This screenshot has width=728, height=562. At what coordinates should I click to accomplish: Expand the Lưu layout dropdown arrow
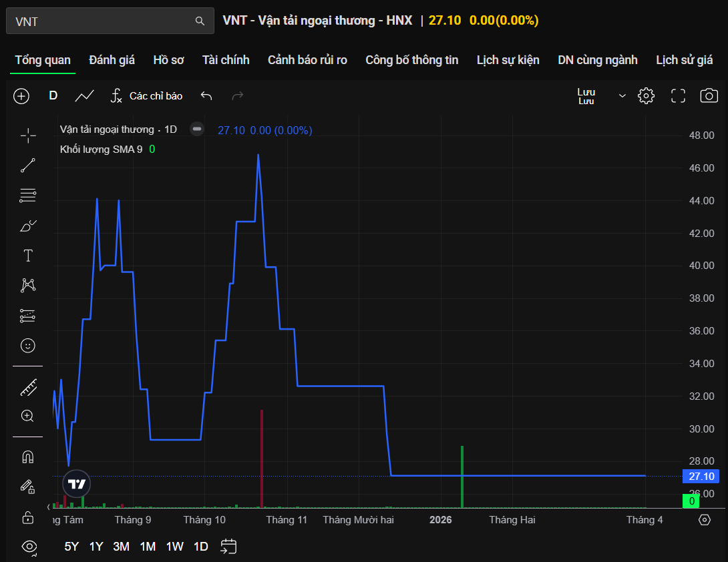[622, 96]
